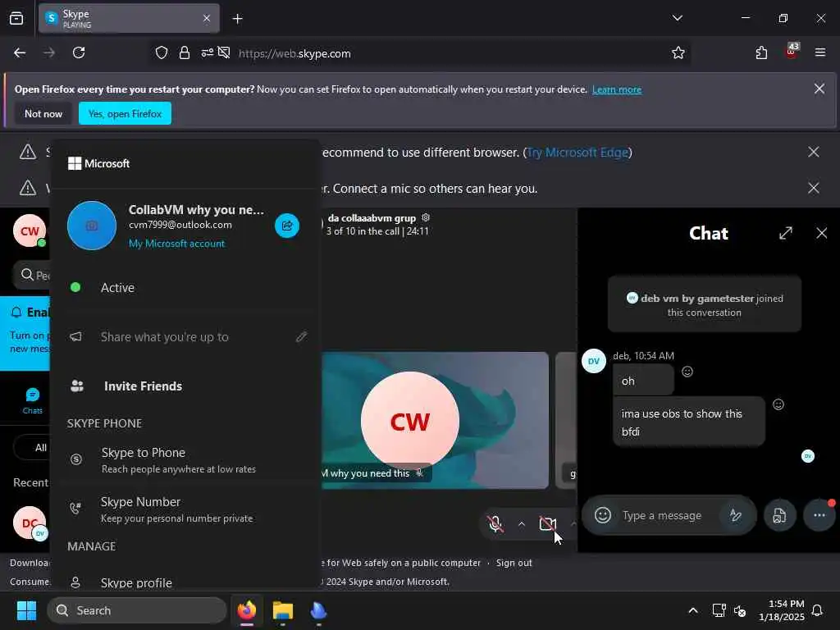Edit the 'Share what you're up to' mood

pos(164,337)
